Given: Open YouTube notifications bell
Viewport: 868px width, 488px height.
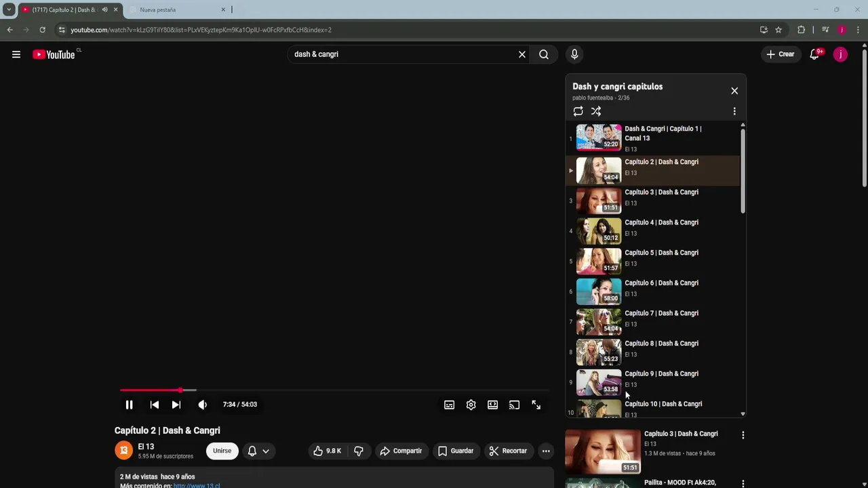Looking at the screenshot, I should (x=814, y=54).
